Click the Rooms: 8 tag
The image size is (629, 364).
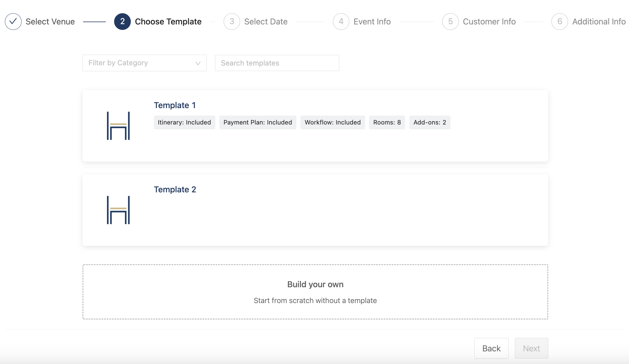pyautogui.click(x=387, y=122)
